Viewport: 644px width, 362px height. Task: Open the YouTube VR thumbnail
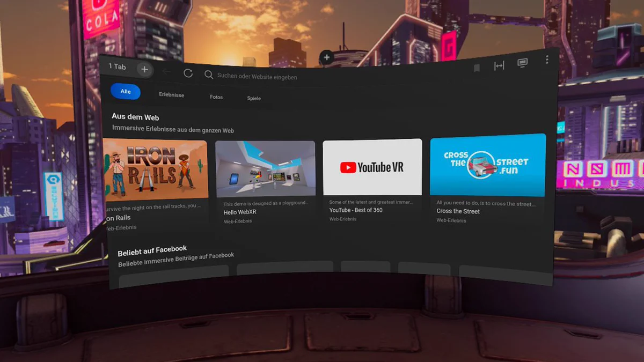[372, 167]
